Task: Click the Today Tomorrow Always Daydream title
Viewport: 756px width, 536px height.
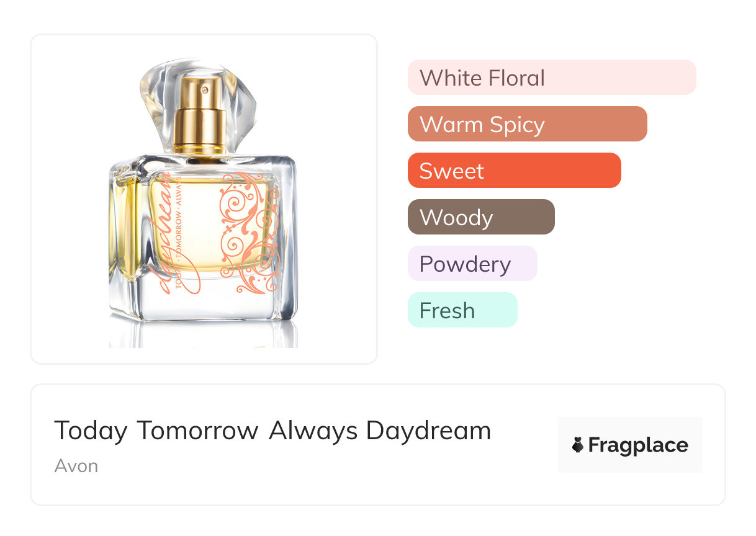Action: 272,431
